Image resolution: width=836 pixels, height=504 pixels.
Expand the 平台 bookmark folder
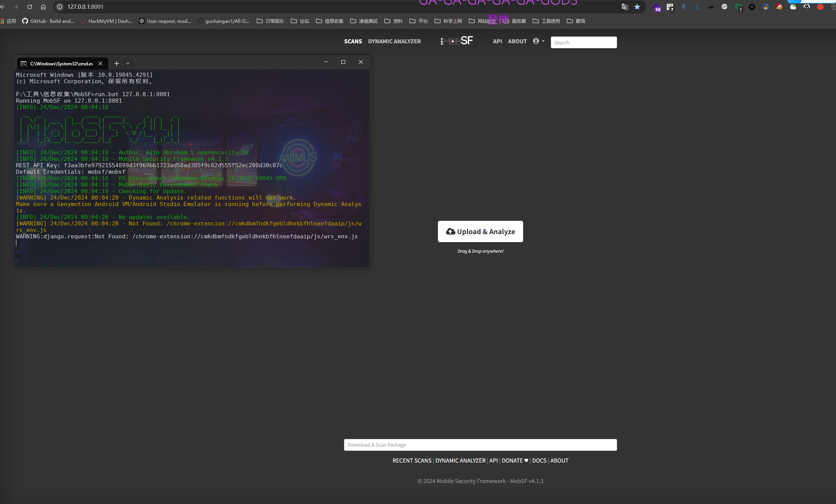[x=419, y=21]
